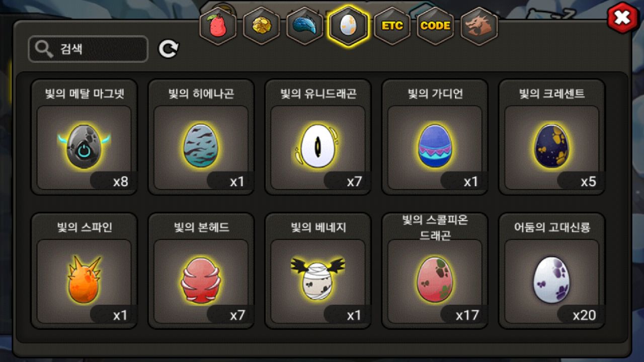Pick the 빛의 베네지 bandaged egg
644x362 pixels.
(318, 270)
